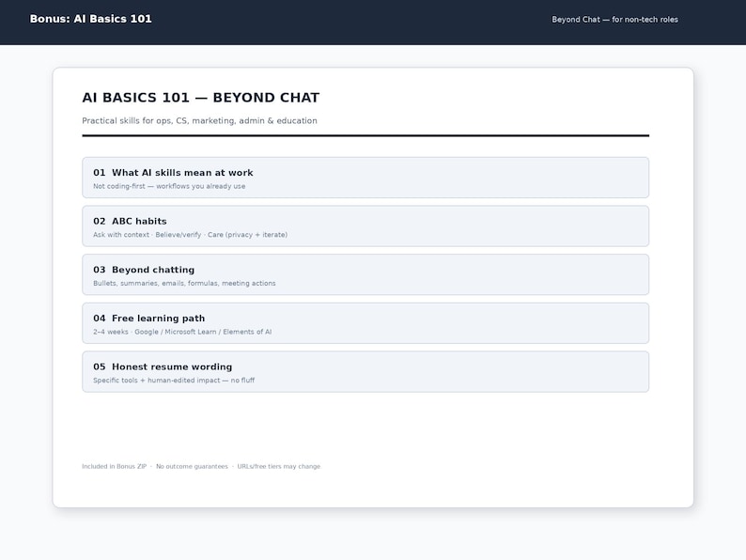
Task: Open the '02 ABC habits' card
Action: pyautogui.click(x=365, y=226)
